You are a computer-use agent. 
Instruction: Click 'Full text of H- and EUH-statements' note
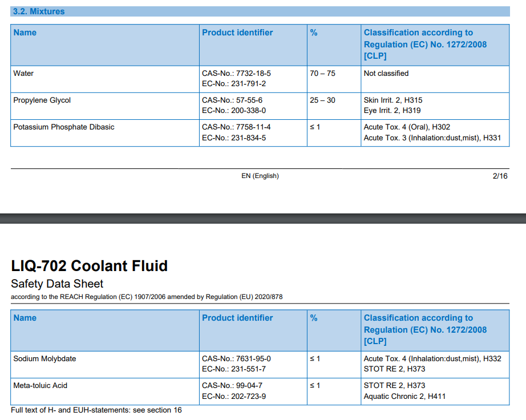[x=96, y=410]
